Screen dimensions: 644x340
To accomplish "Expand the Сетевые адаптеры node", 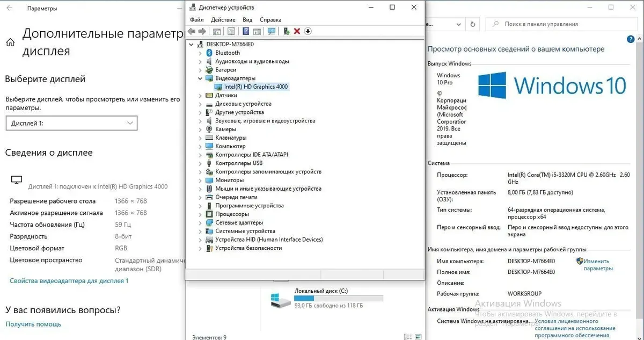I will (200, 222).
